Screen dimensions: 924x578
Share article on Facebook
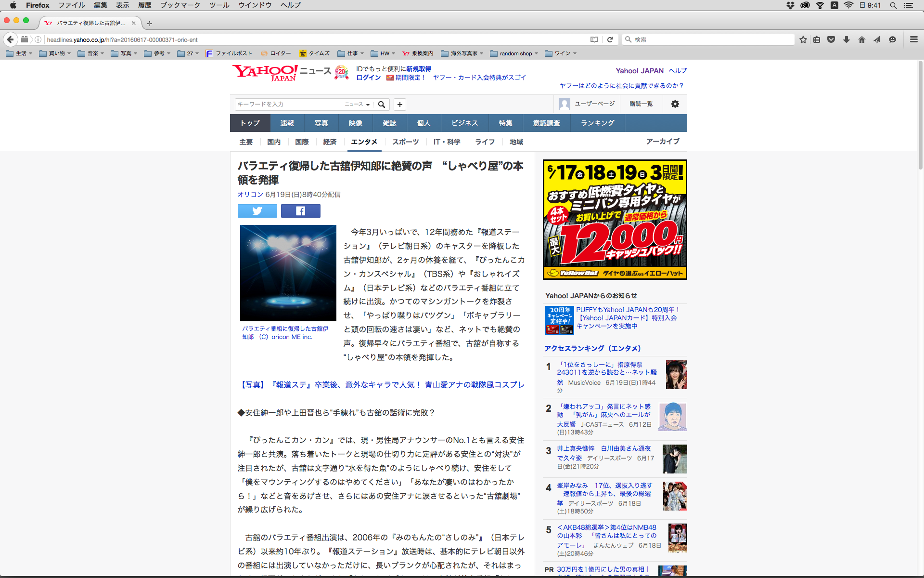pos(300,211)
